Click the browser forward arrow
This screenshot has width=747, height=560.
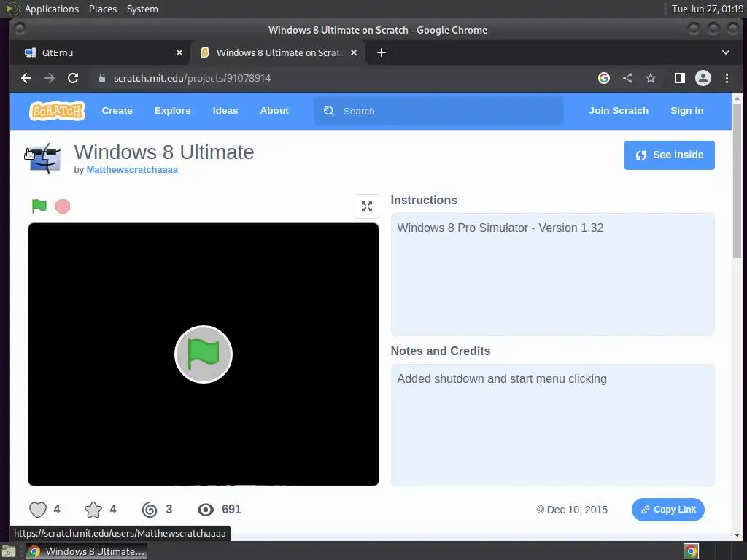coord(50,78)
